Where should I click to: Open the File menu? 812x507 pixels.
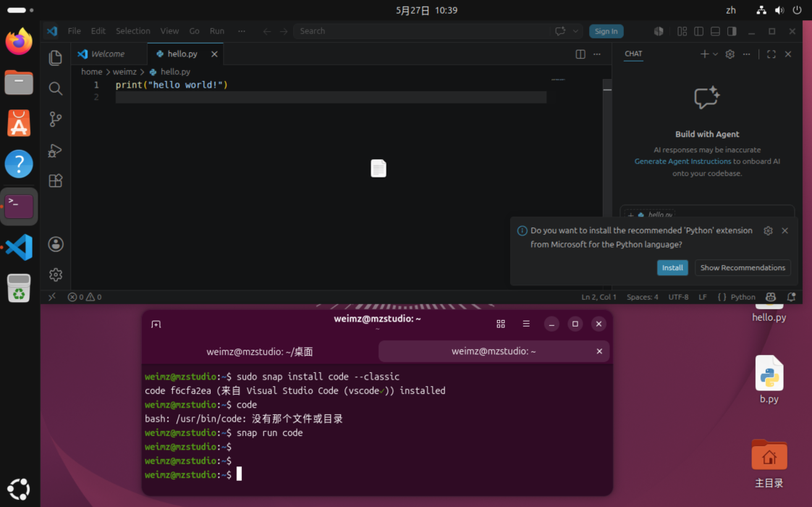74,31
